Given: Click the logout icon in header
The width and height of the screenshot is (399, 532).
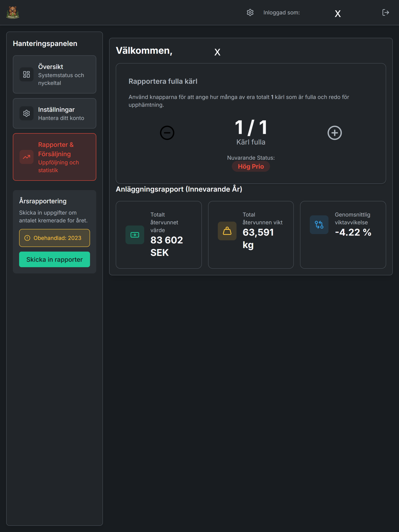Looking at the screenshot, I should point(385,13).
